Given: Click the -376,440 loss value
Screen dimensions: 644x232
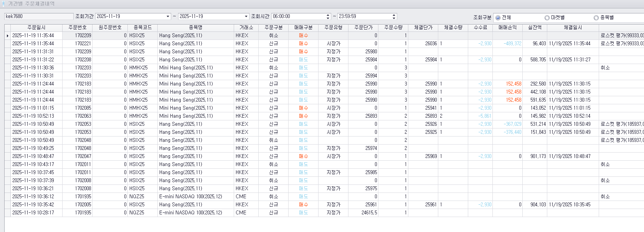Looking at the screenshot, I should click(512, 132).
